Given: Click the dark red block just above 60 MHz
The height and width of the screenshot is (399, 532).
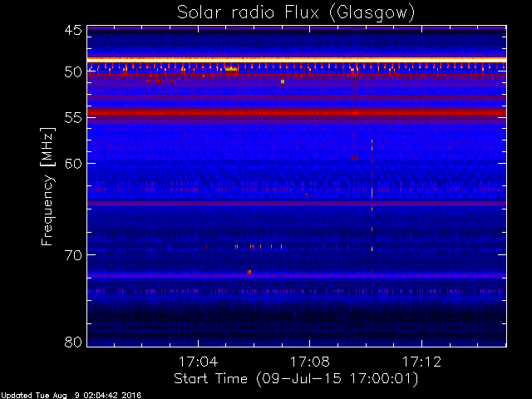Looking at the screenshot, I should click(355, 157).
